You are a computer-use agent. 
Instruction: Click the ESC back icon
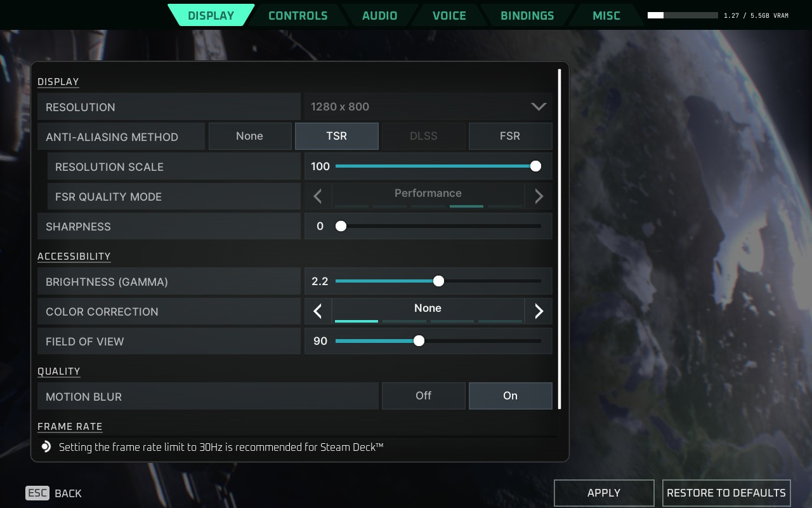click(x=37, y=493)
